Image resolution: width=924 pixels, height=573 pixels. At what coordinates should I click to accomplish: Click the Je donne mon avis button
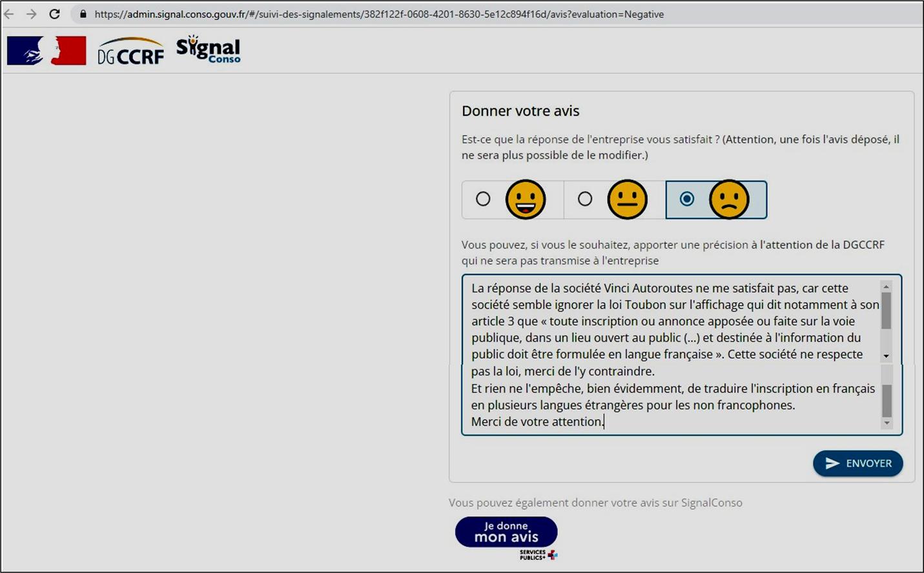coord(506,532)
